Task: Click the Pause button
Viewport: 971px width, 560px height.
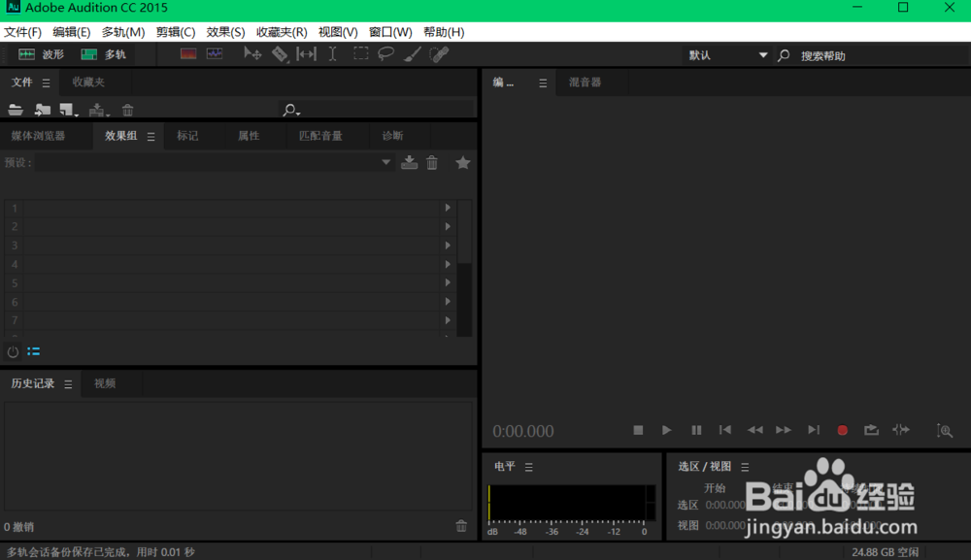Action: (696, 429)
